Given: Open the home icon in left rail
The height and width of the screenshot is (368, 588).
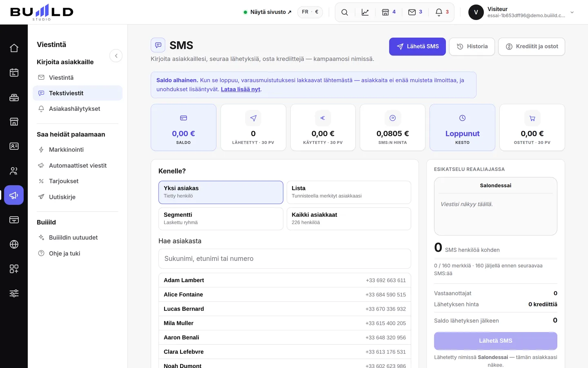Looking at the screenshot, I should [14, 48].
